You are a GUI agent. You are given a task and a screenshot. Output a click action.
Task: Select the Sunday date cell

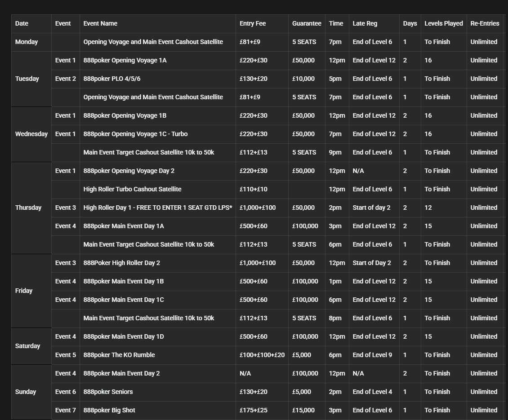pyautogui.click(x=26, y=392)
